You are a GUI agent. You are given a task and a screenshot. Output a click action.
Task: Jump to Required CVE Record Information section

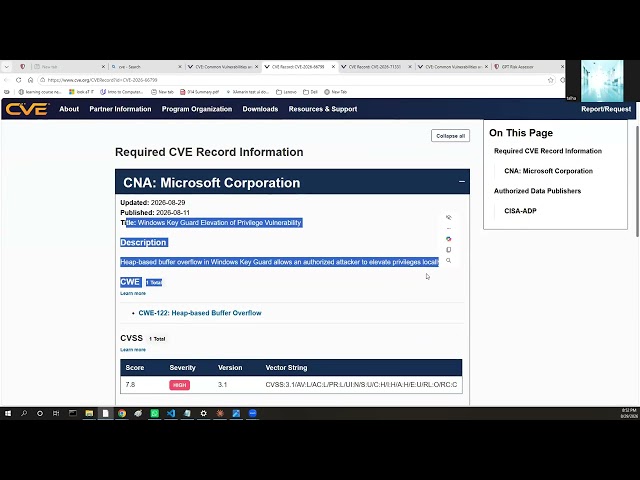(x=548, y=151)
